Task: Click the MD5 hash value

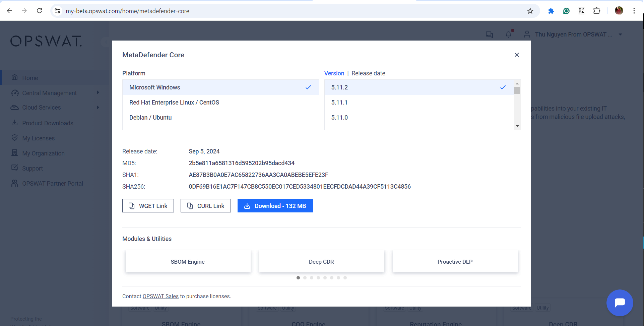Action: pyautogui.click(x=242, y=163)
